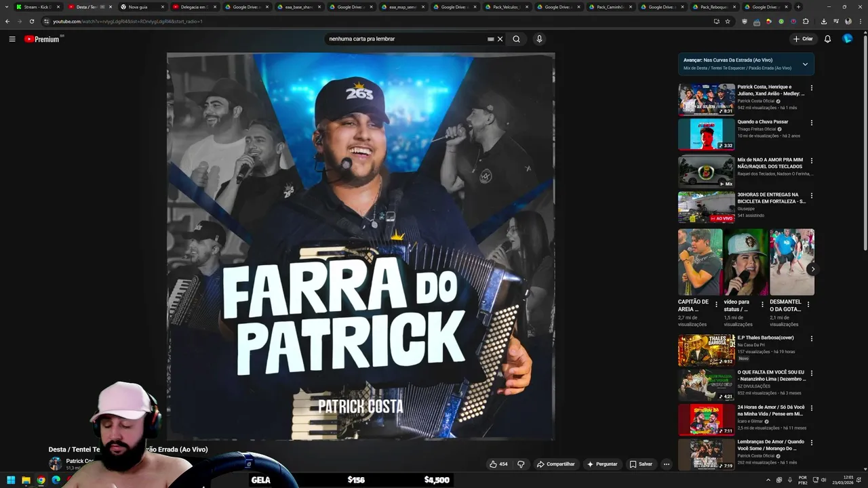Switch to the Pack_Reboque tab

(714, 7)
